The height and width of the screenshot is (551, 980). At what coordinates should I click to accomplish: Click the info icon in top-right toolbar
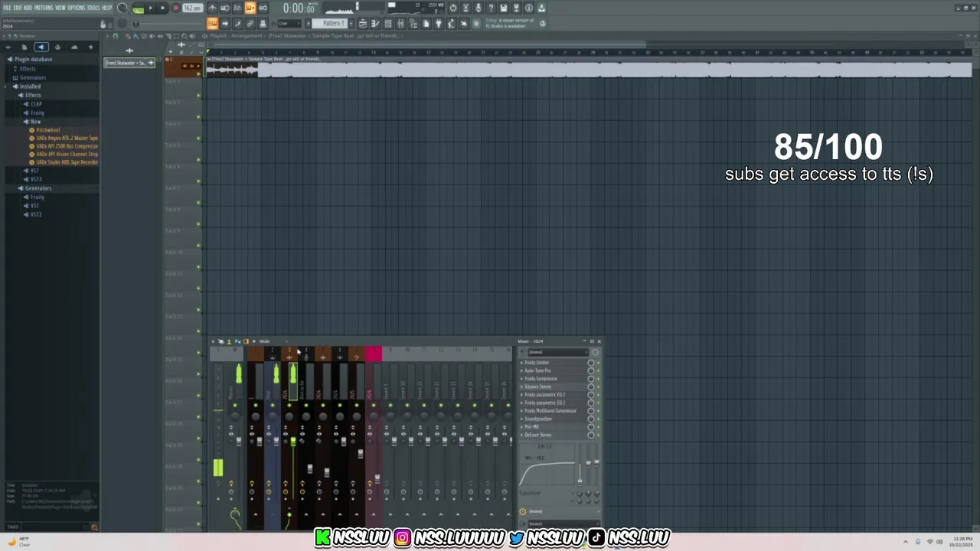click(528, 8)
